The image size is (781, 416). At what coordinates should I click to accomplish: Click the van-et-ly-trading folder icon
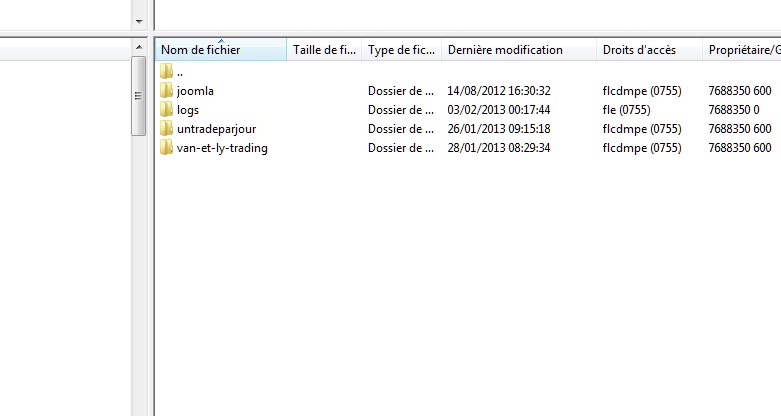167,148
